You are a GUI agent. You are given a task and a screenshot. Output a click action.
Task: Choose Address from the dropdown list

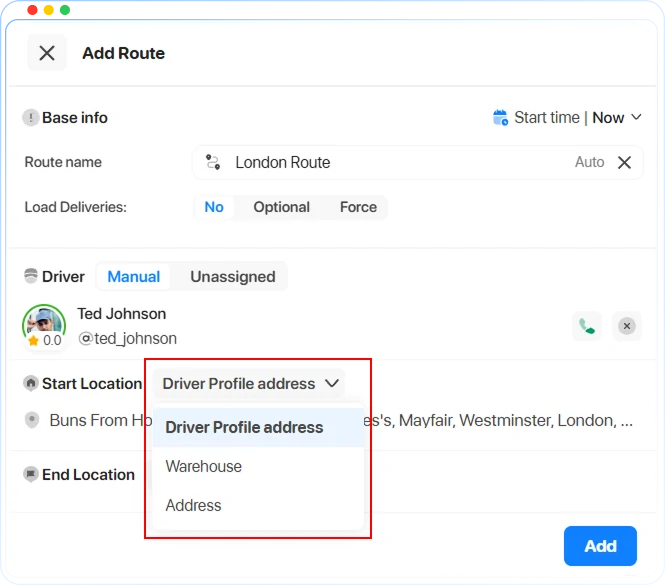click(258, 505)
